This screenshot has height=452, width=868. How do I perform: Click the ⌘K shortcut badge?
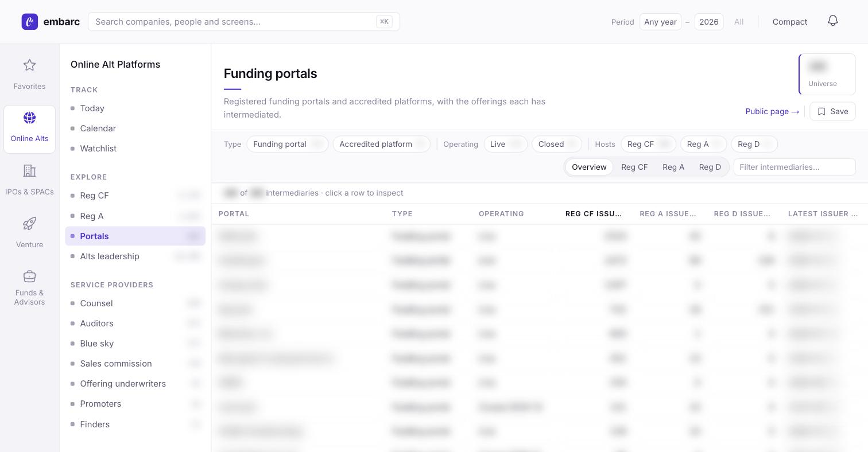point(384,22)
